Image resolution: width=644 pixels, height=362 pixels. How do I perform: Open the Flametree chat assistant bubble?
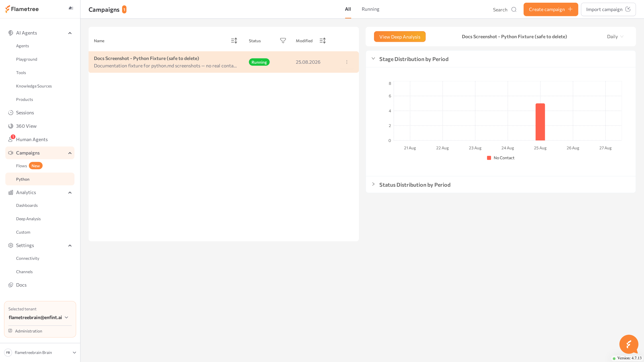click(629, 344)
